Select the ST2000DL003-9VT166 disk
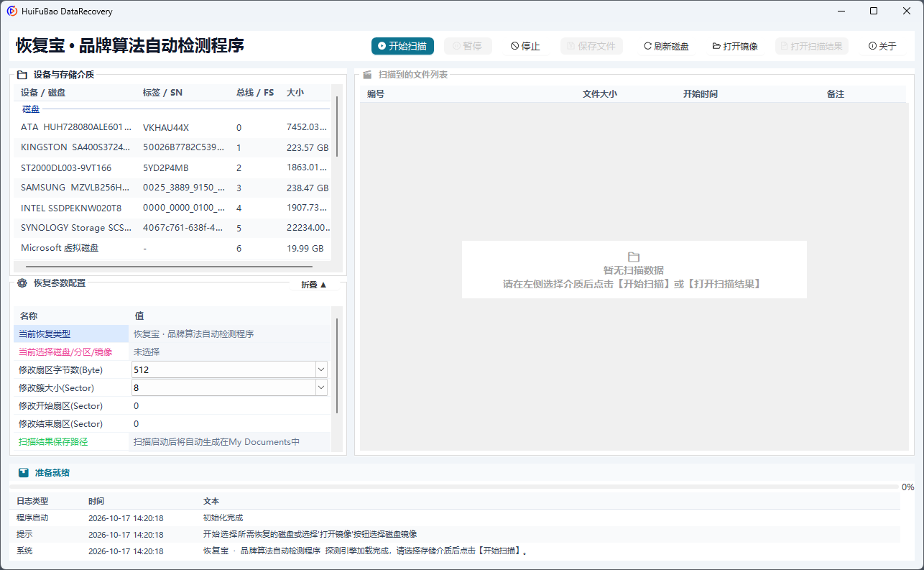Screen dimensions: 924x570 coord(172,167)
